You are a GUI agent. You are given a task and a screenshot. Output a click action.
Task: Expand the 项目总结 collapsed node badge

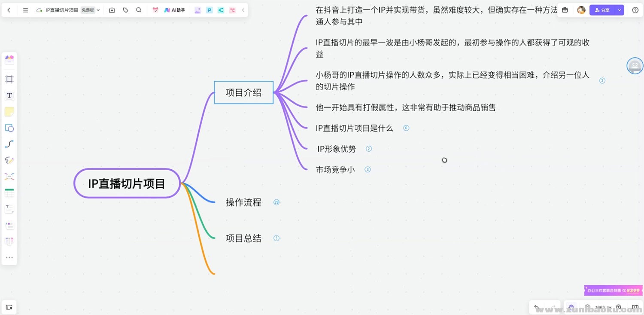(x=276, y=238)
